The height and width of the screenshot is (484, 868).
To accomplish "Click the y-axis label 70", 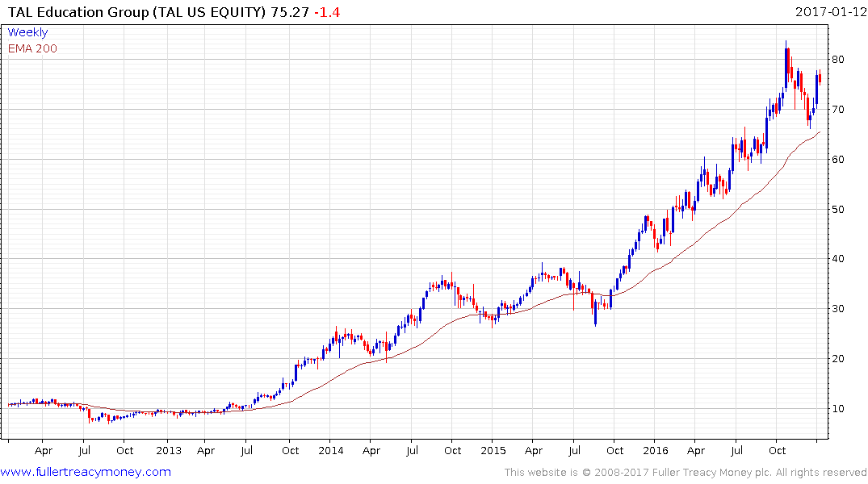I will point(837,110).
